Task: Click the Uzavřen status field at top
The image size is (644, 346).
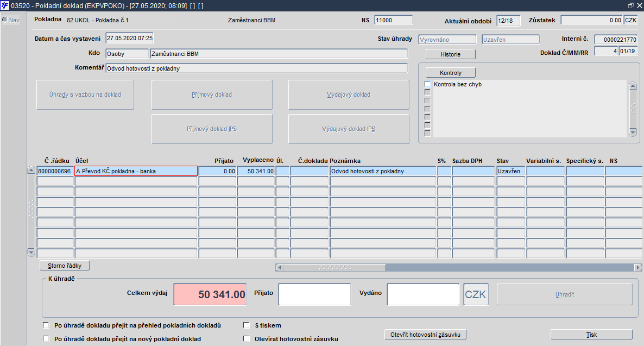Action: pyautogui.click(x=510, y=40)
